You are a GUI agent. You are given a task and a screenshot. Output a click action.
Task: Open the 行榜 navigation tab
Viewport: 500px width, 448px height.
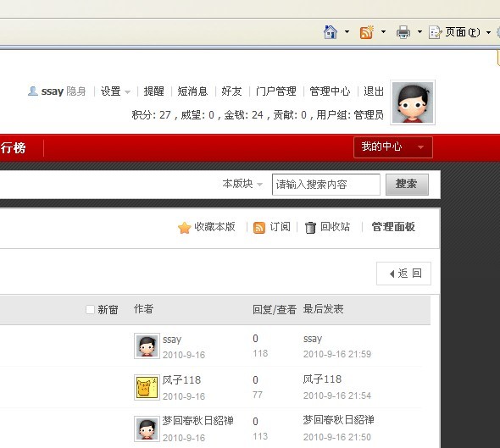click(13, 148)
